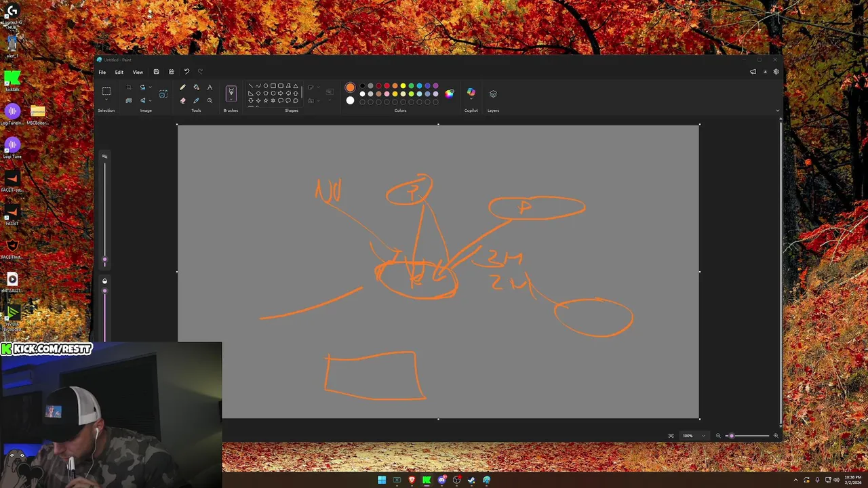Open Paint settings gear
The height and width of the screenshot is (488, 868).
[x=776, y=72]
